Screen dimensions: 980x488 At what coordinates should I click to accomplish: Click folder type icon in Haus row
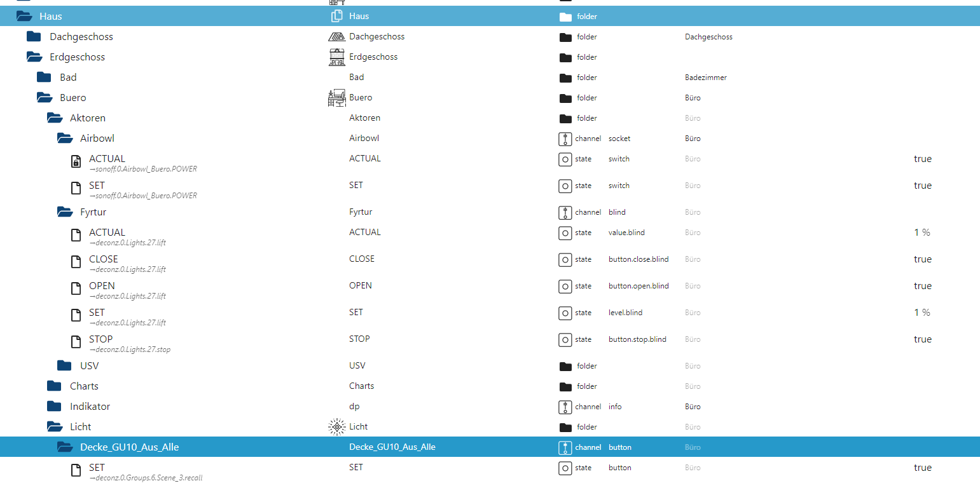565,17
